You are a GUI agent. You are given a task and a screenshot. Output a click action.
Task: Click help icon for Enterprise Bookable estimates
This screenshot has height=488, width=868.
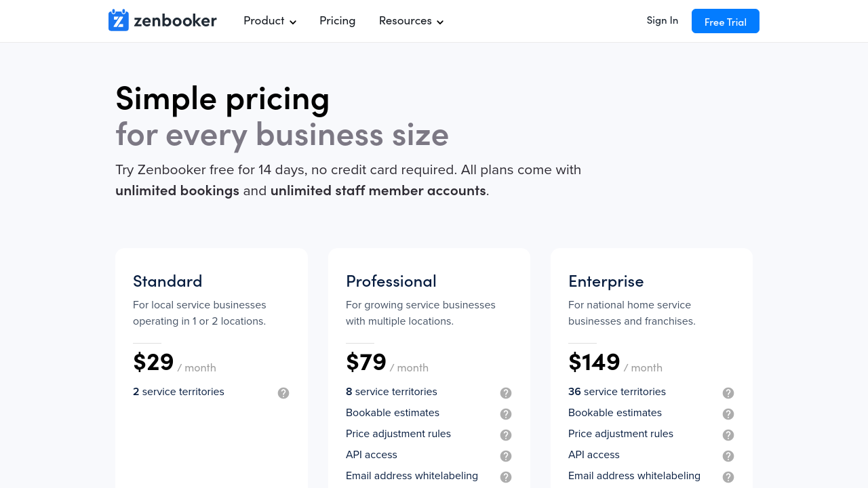(728, 414)
